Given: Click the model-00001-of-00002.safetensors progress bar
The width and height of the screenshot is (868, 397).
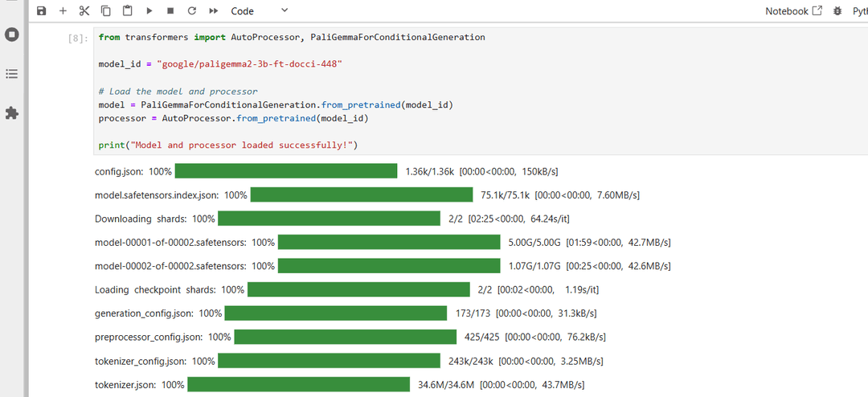Looking at the screenshot, I should [389, 242].
